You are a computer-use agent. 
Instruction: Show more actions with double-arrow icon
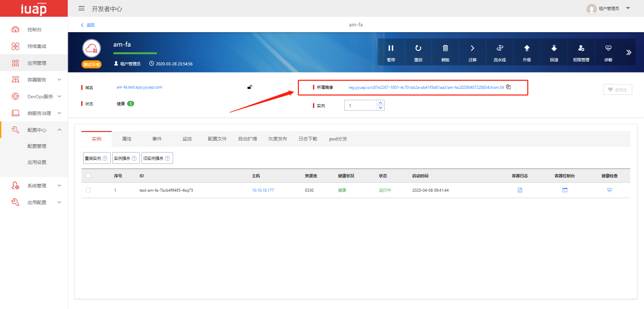tap(629, 52)
